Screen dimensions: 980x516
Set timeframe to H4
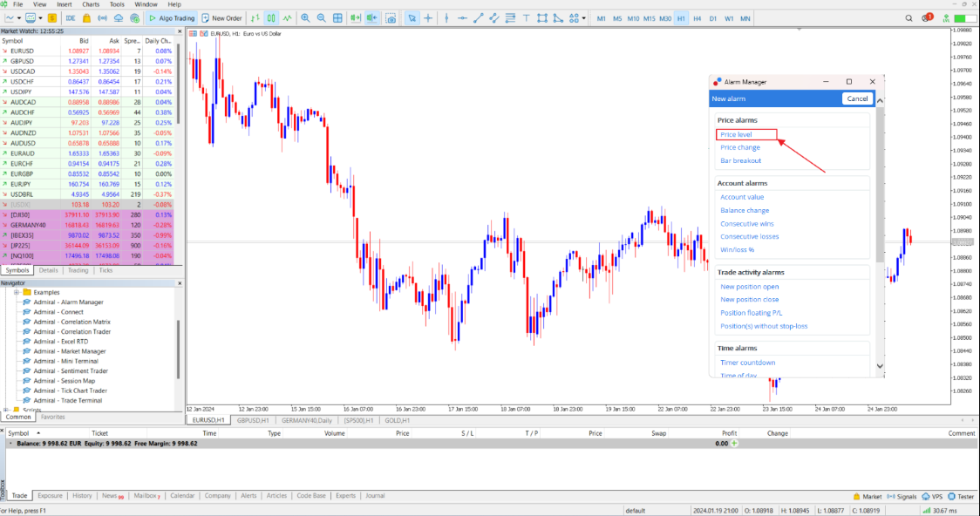tap(697, 19)
